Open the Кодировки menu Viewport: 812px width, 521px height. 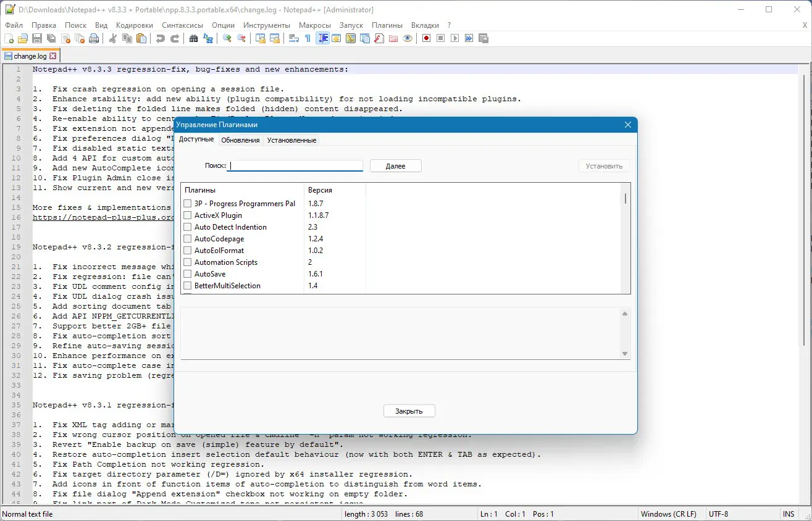tap(135, 25)
